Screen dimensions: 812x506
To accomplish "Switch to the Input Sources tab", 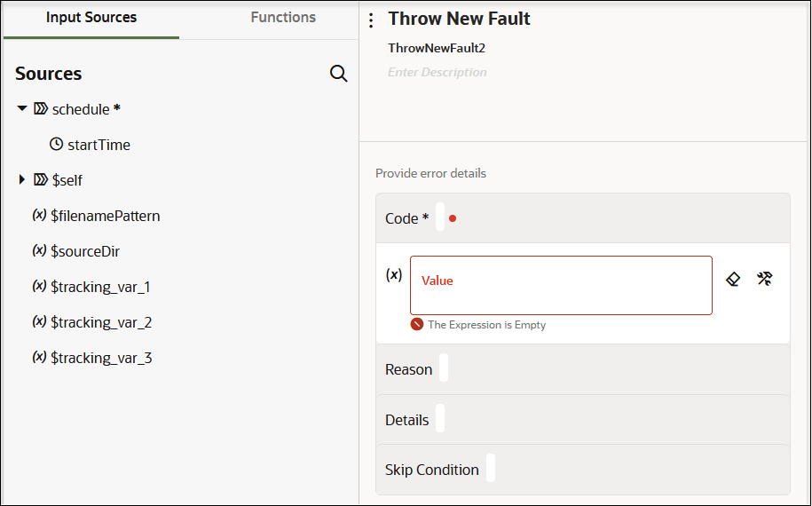I will tap(91, 18).
